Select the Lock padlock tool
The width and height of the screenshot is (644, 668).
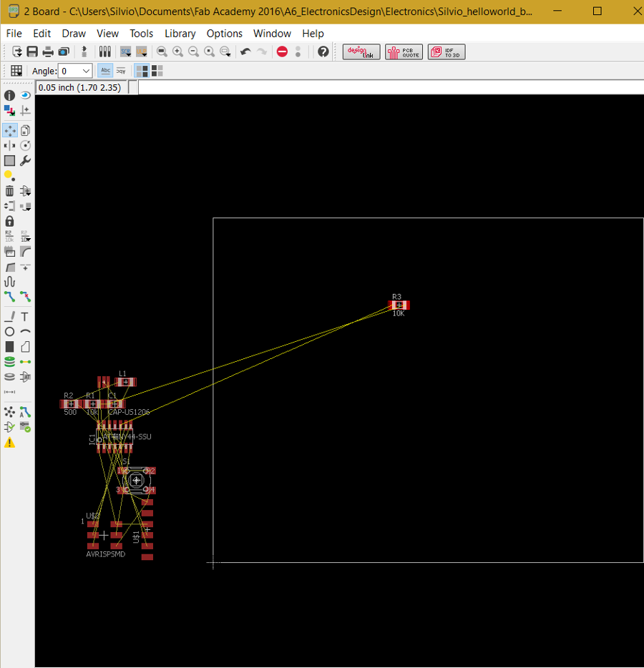(9, 222)
